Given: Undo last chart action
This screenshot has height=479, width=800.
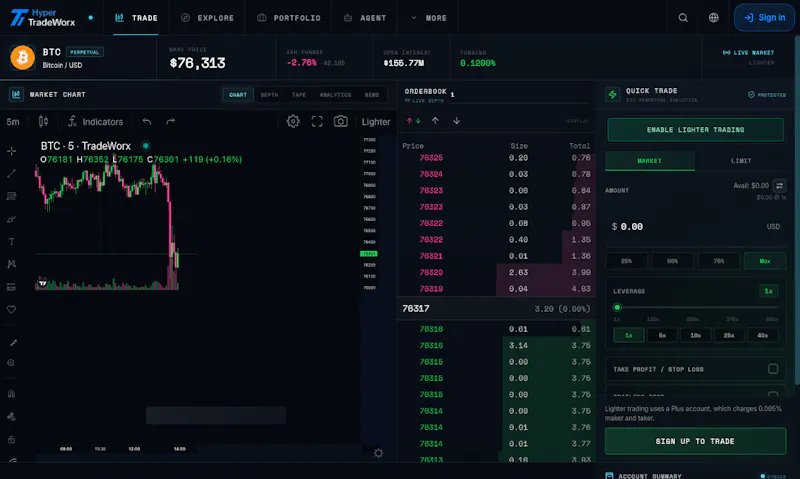Looking at the screenshot, I should pos(147,121).
